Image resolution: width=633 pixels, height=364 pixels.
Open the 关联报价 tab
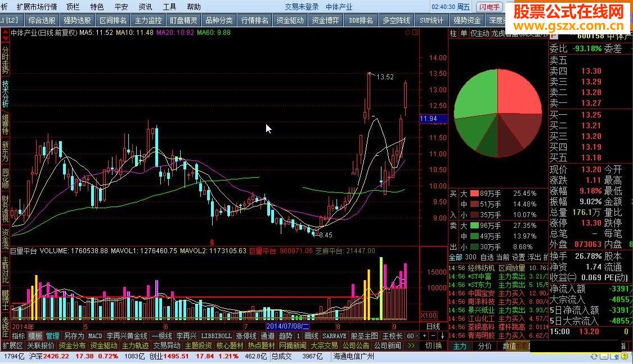(x=41, y=346)
